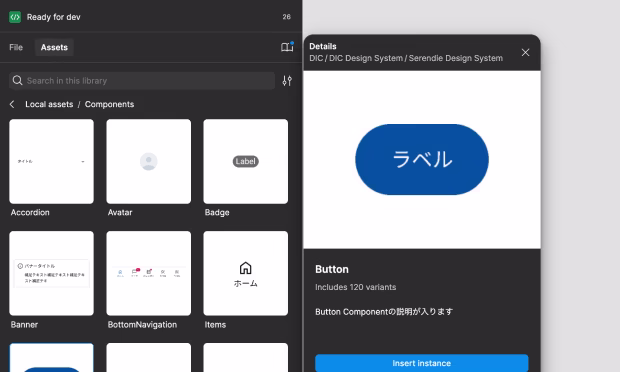The width and height of the screenshot is (620, 372).
Task: Select the Banner component thumbnail
Action: [51, 273]
